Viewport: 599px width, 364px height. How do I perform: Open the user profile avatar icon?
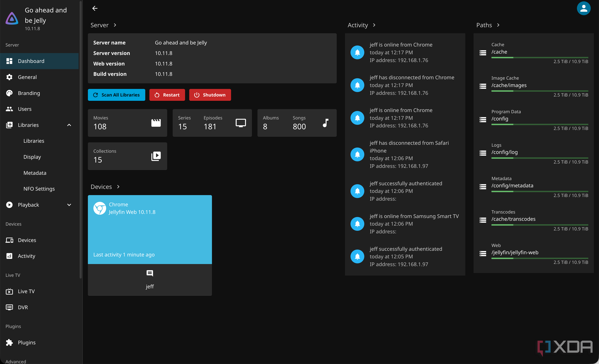[583, 8]
